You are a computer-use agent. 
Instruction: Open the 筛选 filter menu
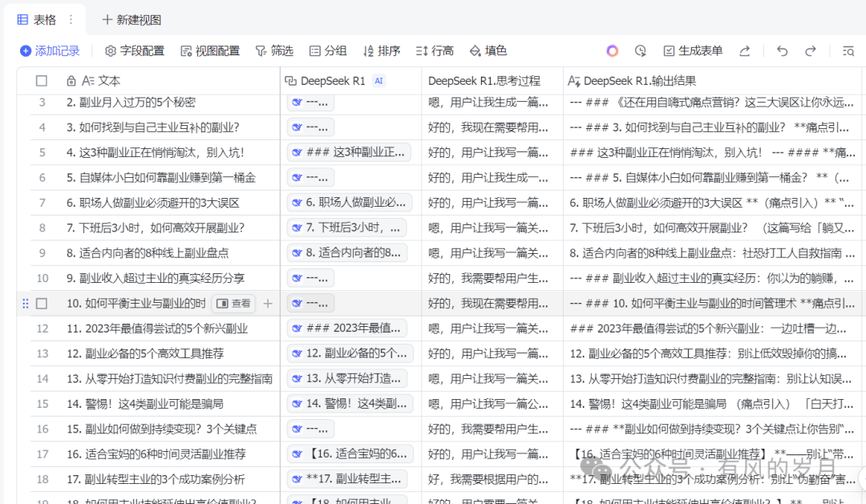coord(274,50)
